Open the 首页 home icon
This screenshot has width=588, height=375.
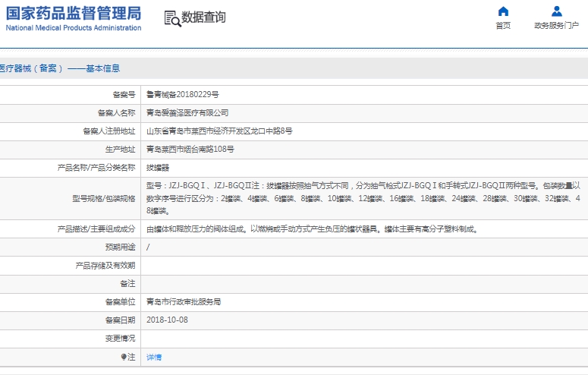click(x=503, y=11)
